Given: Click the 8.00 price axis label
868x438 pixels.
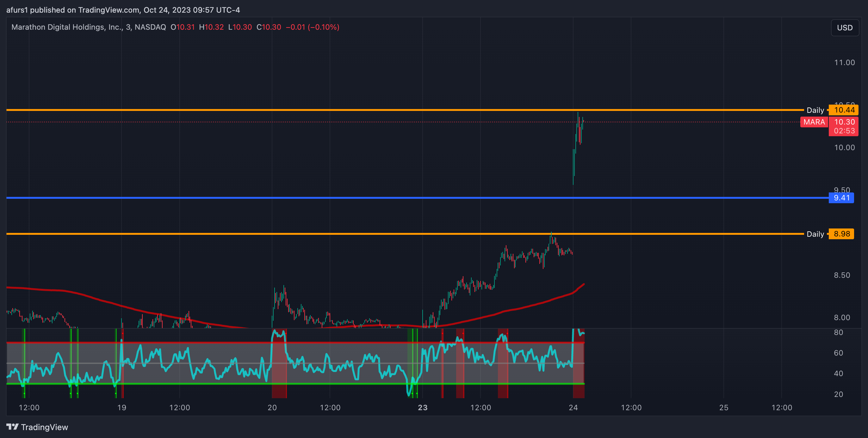Looking at the screenshot, I should click(842, 318).
